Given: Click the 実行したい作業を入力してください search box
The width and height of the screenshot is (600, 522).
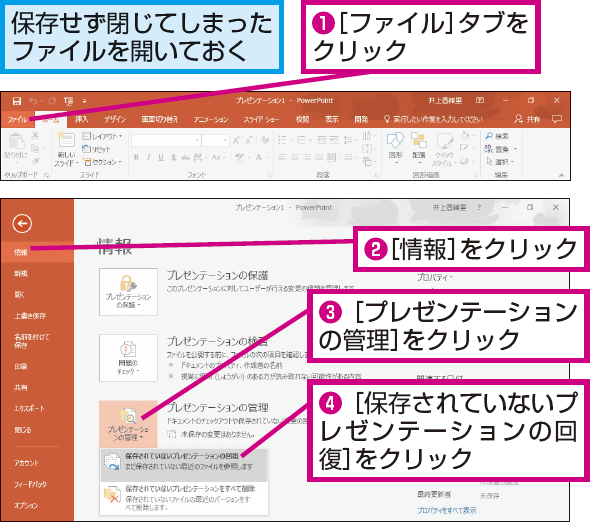Looking at the screenshot, I should (x=434, y=119).
